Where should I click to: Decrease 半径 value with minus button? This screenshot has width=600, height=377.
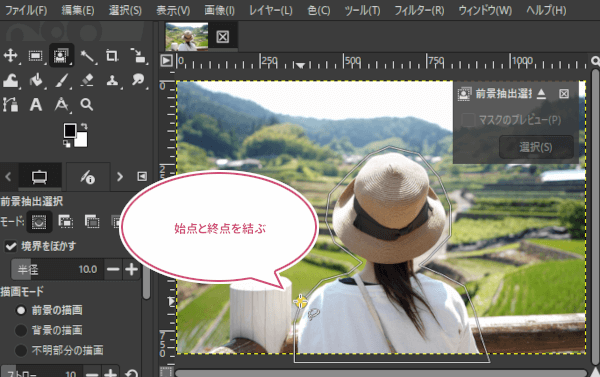(113, 269)
